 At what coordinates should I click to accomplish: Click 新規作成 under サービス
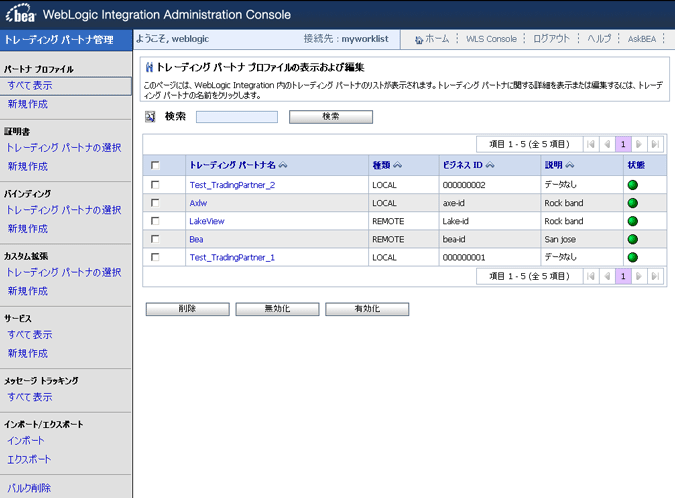click(x=28, y=353)
